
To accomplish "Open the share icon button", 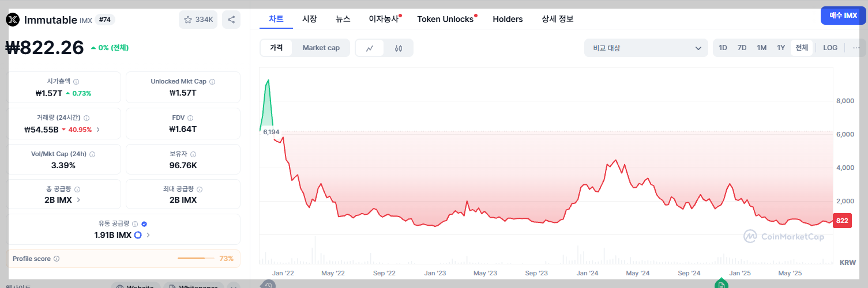I will (231, 20).
